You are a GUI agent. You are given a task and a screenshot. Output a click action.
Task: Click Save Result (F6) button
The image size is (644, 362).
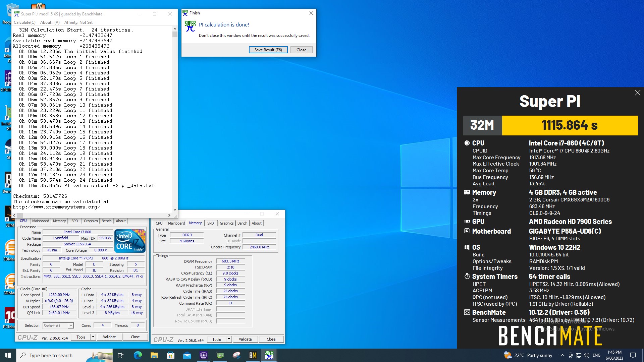(x=268, y=50)
